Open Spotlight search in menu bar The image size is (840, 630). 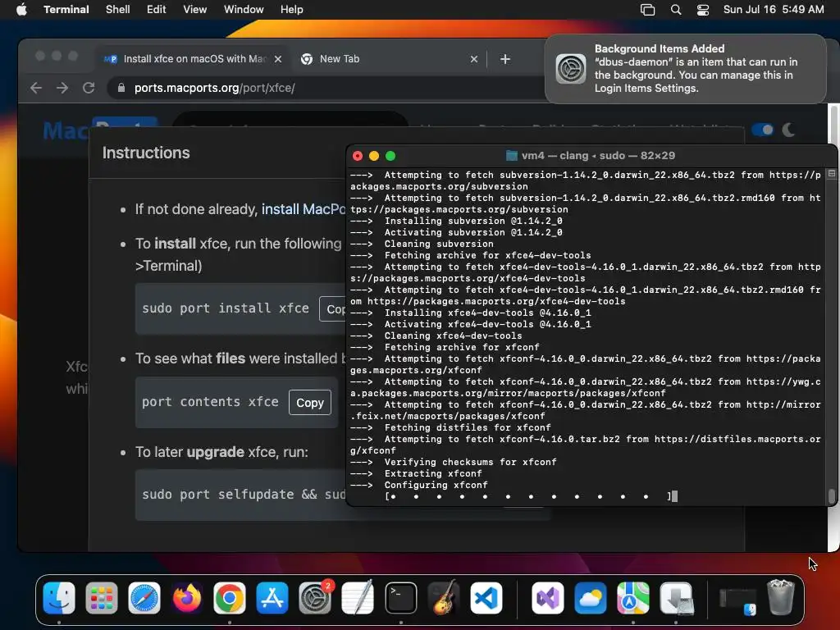tap(676, 10)
